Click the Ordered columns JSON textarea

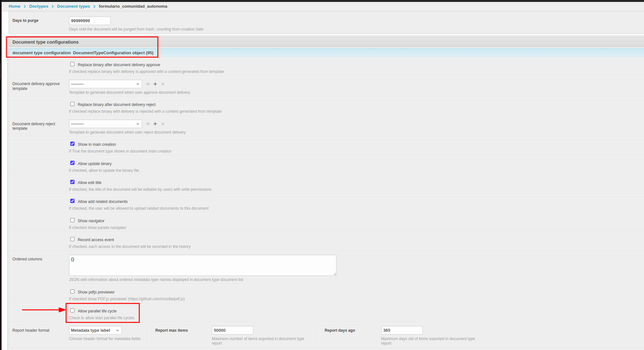(x=202, y=265)
